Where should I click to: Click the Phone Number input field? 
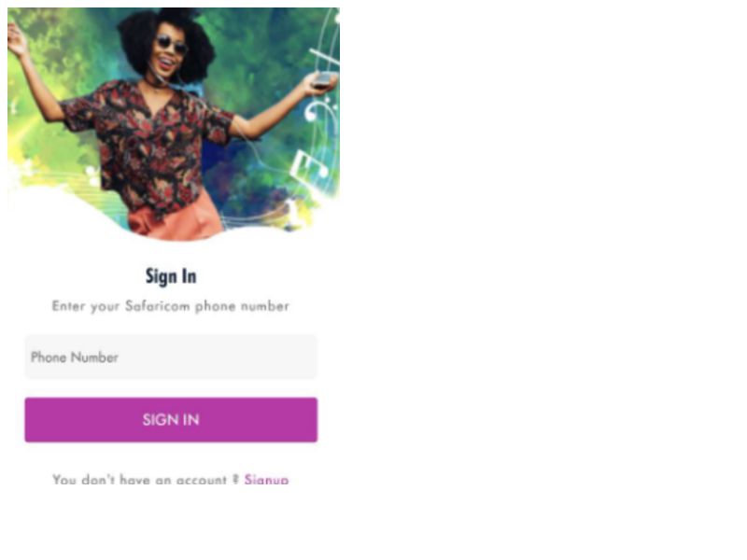coord(171,357)
